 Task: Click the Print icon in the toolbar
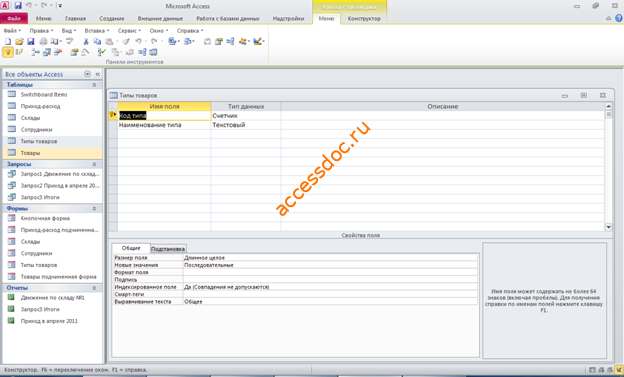click(x=43, y=41)
